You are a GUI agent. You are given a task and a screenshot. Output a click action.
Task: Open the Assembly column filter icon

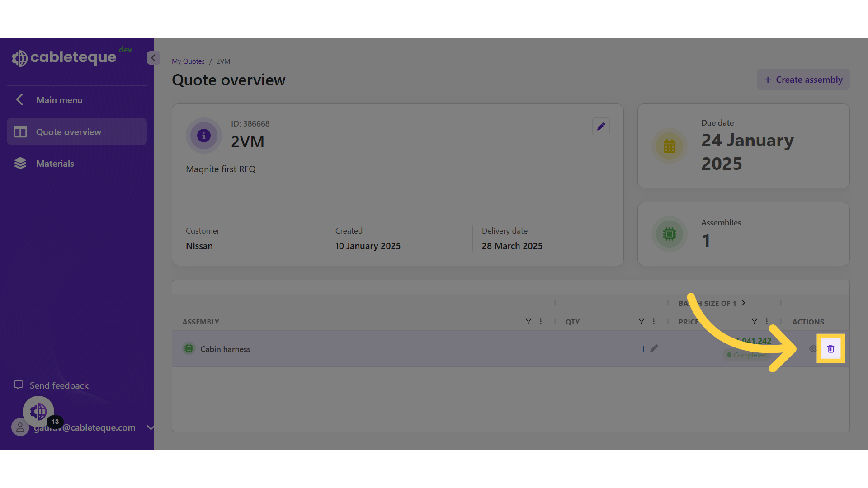[528, 321]
